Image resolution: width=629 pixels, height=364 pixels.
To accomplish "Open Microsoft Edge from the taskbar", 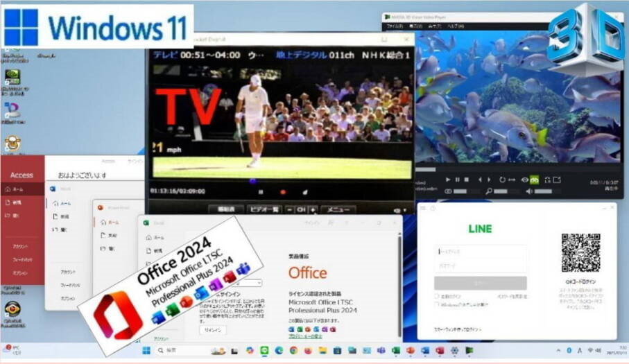I will click(279, 351).
